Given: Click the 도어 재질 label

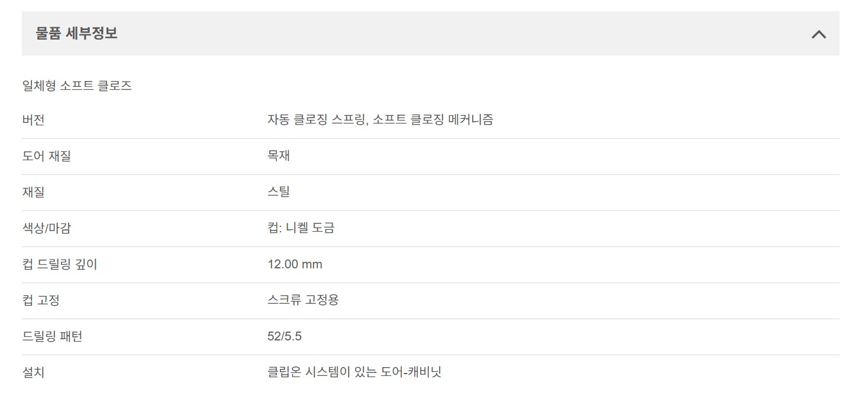Looking at the screenshot, I should pos(46,157).
